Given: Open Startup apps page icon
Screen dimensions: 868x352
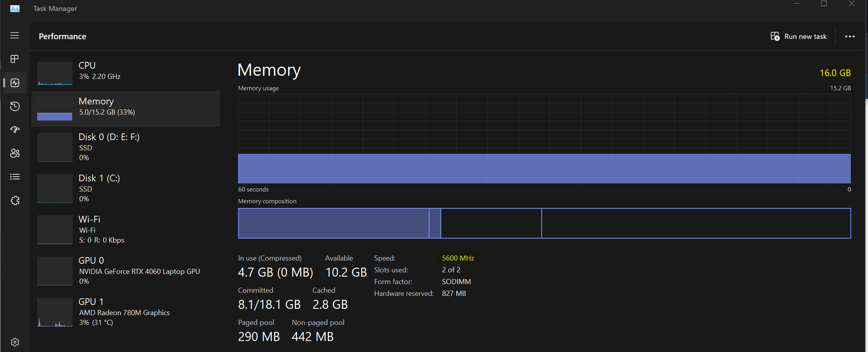Looking at the screenshot, I should click(x=15, y=129).
